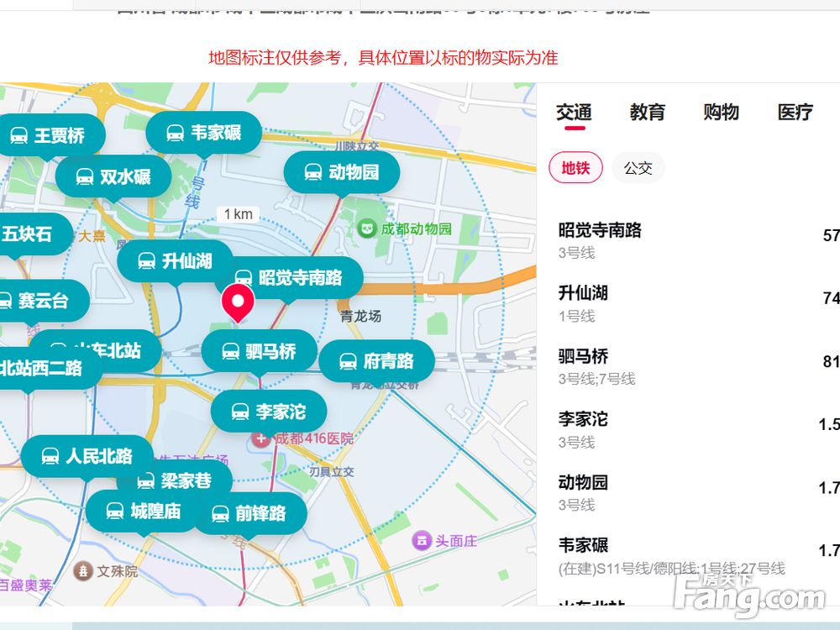
Task: Click the 1 km radius label
Action: (x=239, y=214)
